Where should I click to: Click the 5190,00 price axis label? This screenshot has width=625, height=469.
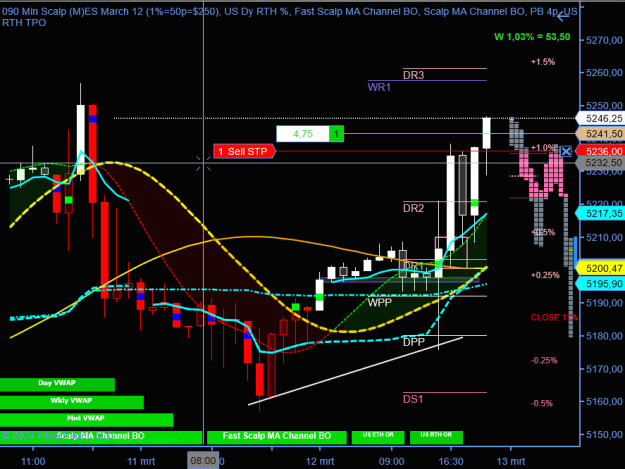[604, 303]
